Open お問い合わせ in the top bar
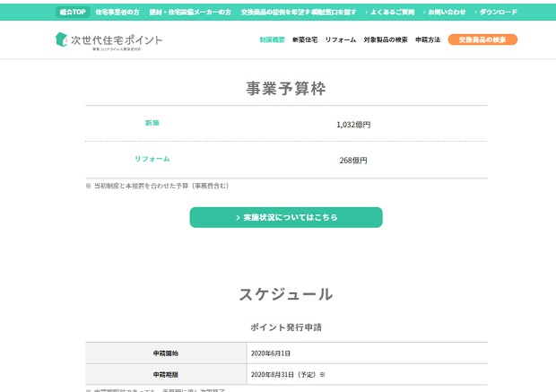Image resolution: width=556 pixels, height=392 pixels. [x=445, y=13]
